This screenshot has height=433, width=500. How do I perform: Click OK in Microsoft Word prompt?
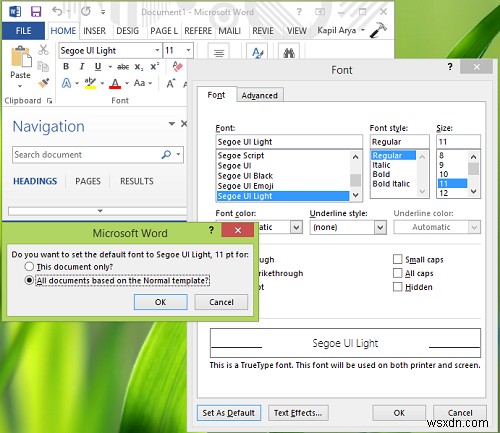[160, 302]
